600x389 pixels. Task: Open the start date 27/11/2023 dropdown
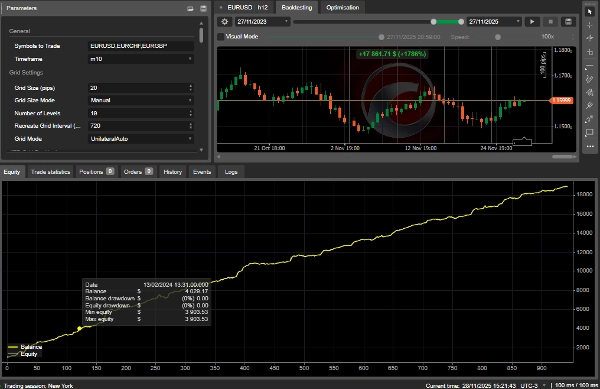262,22
